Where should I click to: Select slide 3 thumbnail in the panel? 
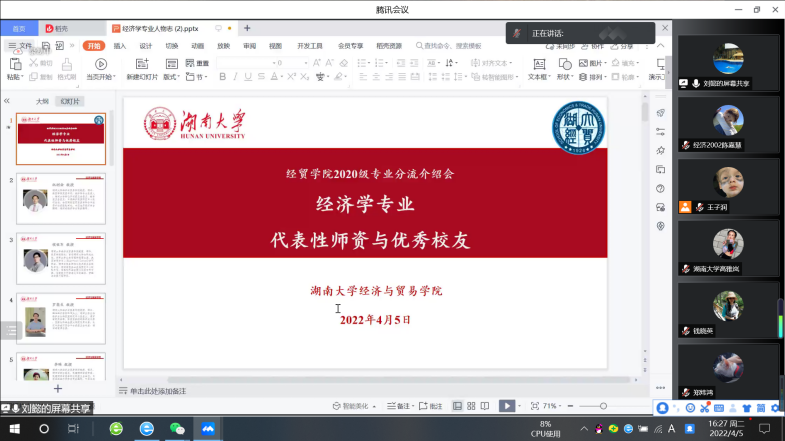tap(61, 258)
